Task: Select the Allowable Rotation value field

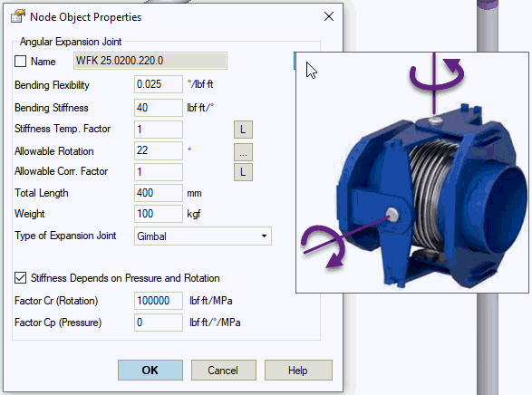Action: tap(159, 150)
